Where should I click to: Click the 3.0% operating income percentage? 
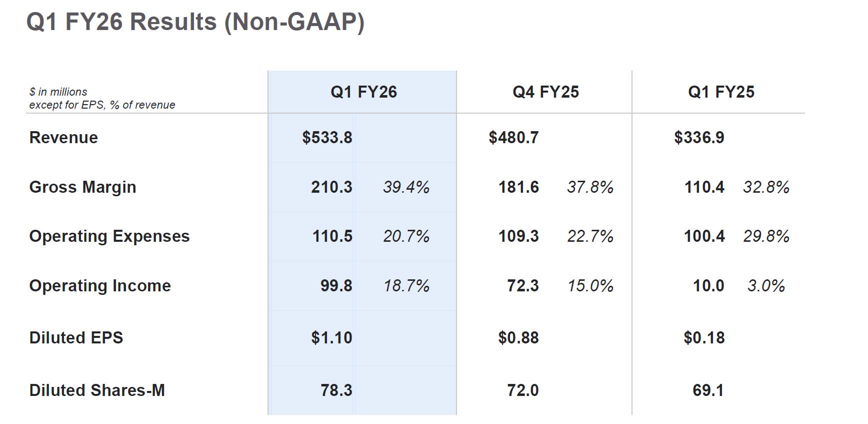(x=765, y=286)
